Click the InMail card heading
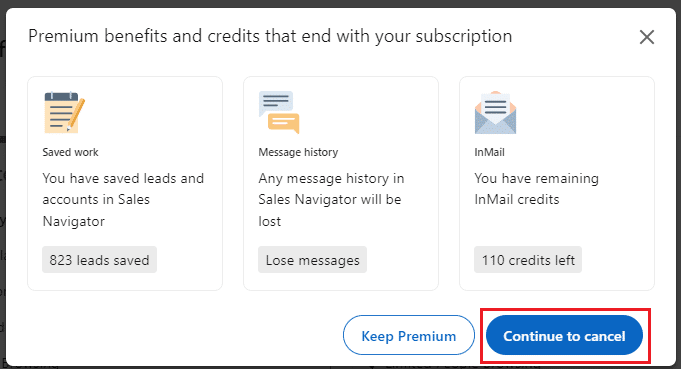Screen dimensions: 681x369 [489, 152]
